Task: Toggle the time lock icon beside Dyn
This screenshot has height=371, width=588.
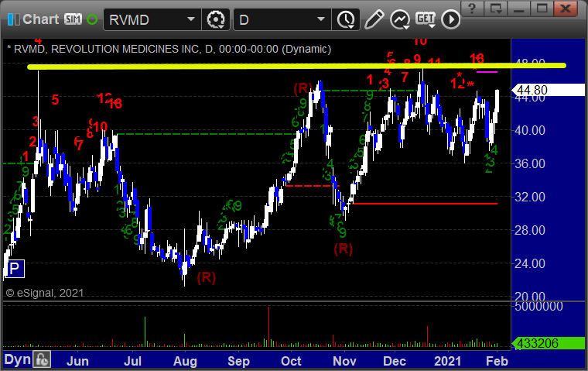Action: tap(42, 359)
